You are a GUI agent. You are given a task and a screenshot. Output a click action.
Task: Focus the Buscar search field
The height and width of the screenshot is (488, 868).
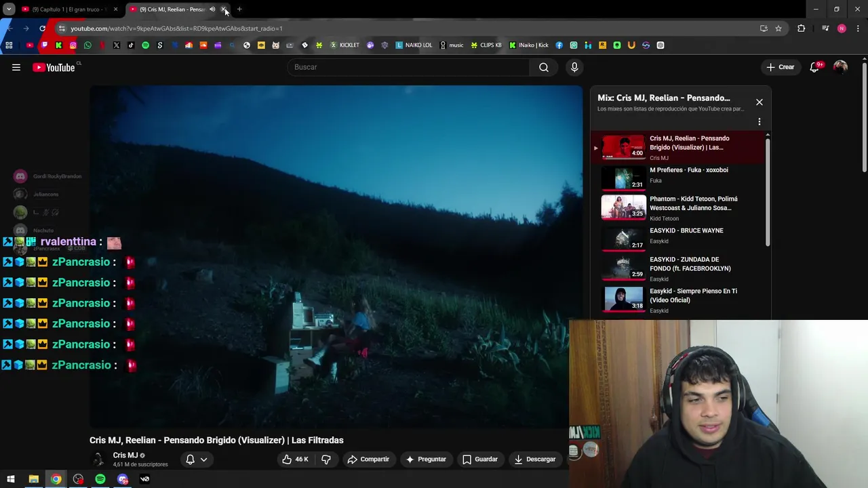pyautogui.click(x=408, y=67)
